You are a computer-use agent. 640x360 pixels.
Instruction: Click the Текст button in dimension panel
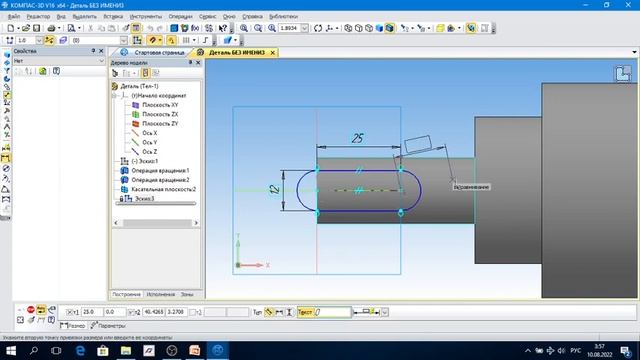click(305, 312)
